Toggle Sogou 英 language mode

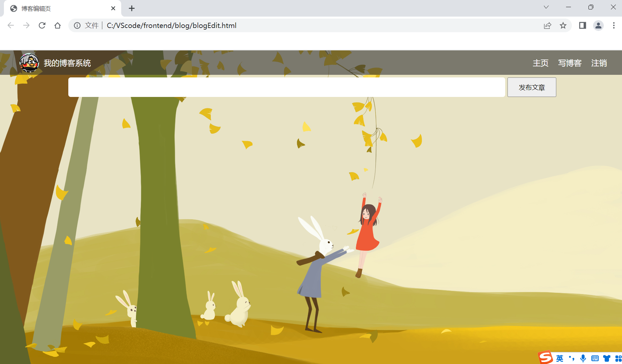(560, 358)
